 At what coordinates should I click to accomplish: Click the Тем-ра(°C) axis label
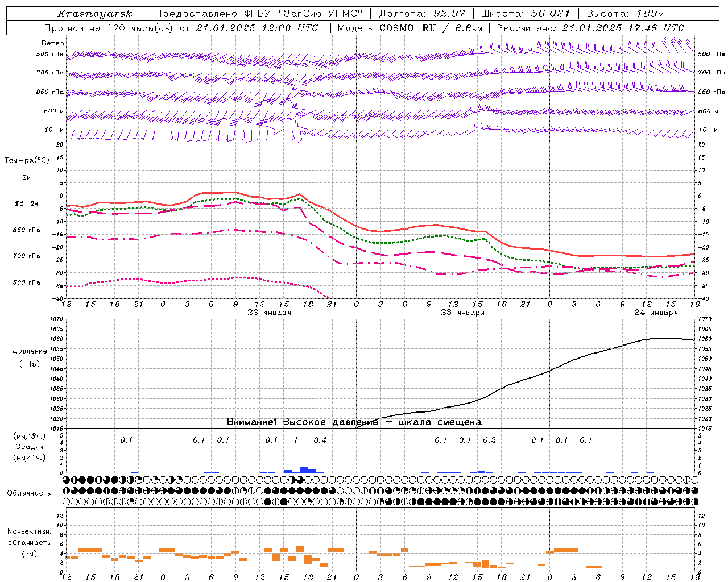click(x=27, y=161)
